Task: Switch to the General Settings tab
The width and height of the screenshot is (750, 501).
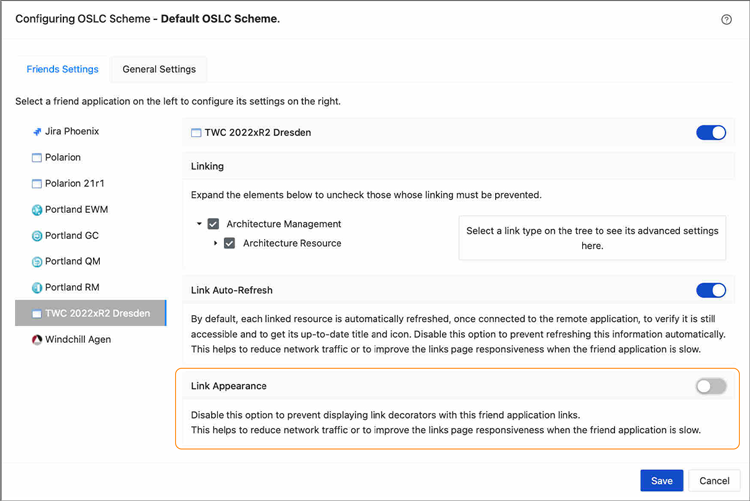Action: (x=159, y=69)
